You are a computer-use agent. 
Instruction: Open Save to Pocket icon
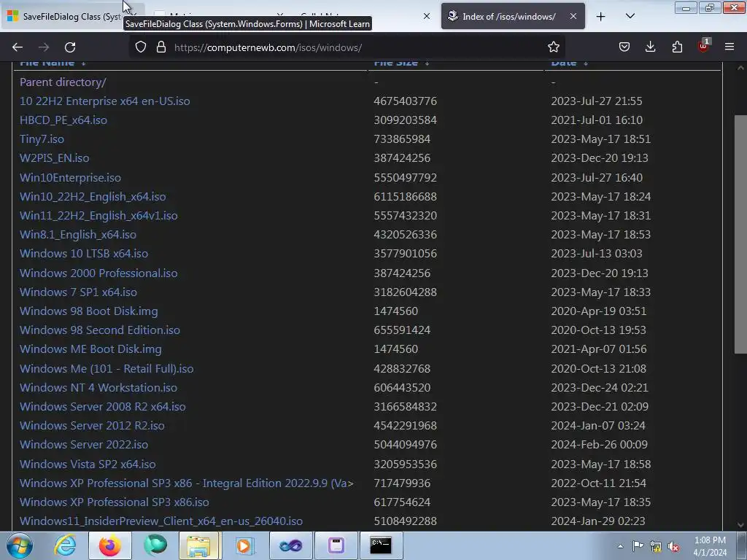tap(624, 47)
